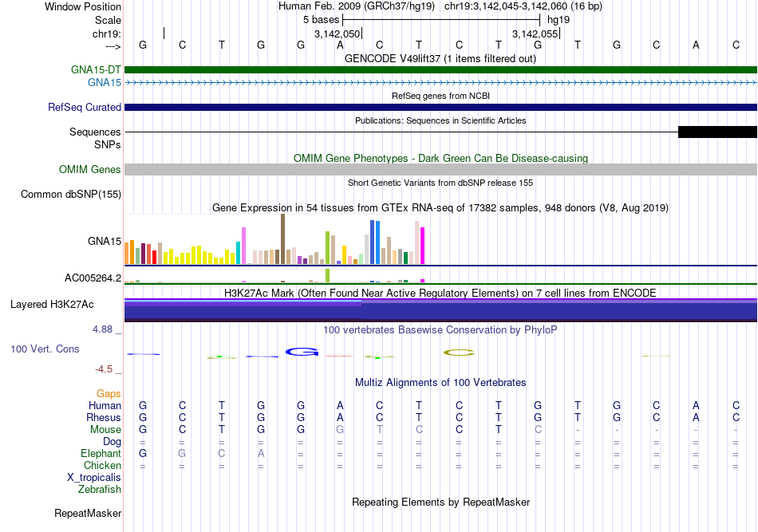Open the RefSeq Curated track label
This screenshot has height=532, width=758.
(85, 107)
